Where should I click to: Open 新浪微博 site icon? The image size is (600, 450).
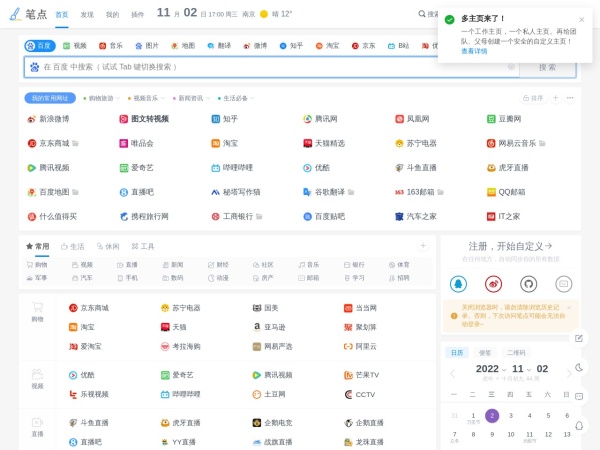pyautogui.click(x=31, y=119)
